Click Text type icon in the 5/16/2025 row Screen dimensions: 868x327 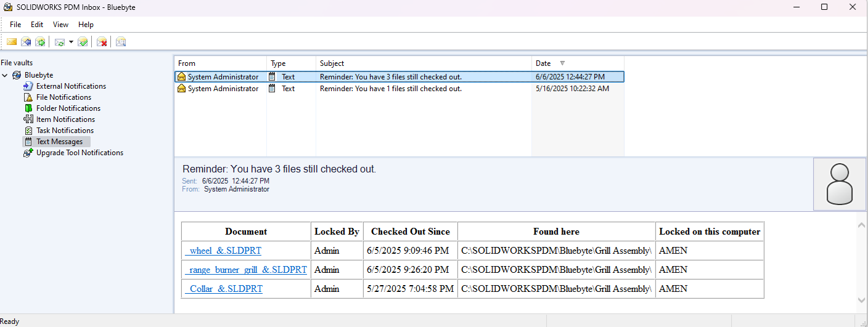pyautogui.click(x=272, y=89)
